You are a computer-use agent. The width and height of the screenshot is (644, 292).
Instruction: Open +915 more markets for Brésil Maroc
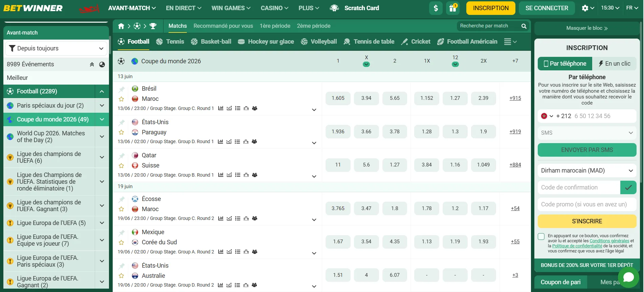tap(515, 98)
